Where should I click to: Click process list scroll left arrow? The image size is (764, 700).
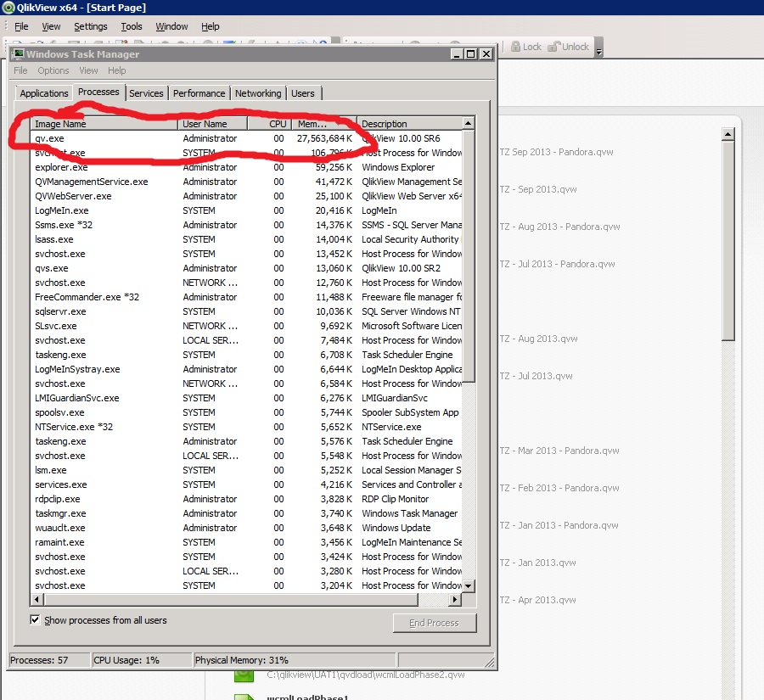tap(37, 599)
